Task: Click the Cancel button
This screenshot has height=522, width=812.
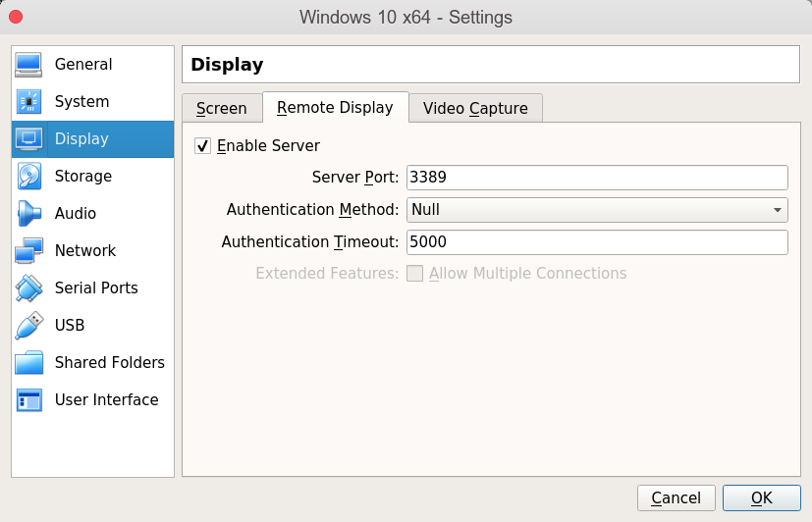Action: (x=676, y=497)
